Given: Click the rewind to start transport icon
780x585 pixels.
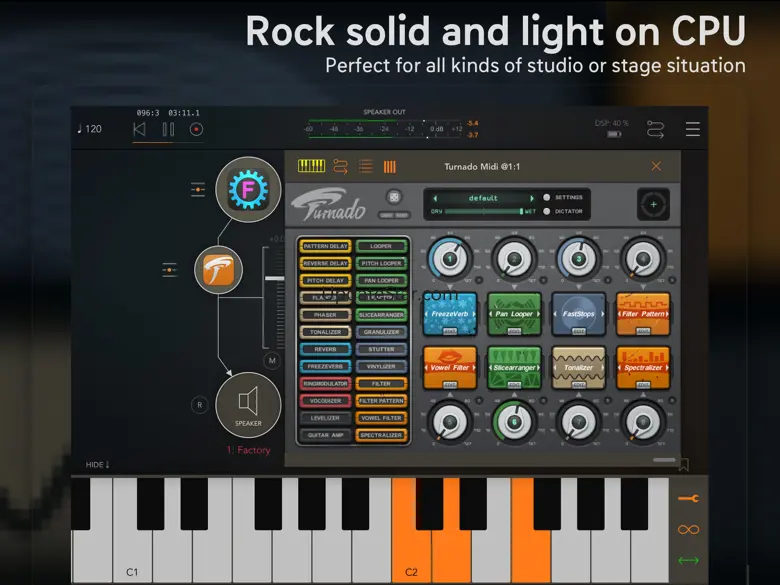Looking at the screenshot, I should [139, 129].
